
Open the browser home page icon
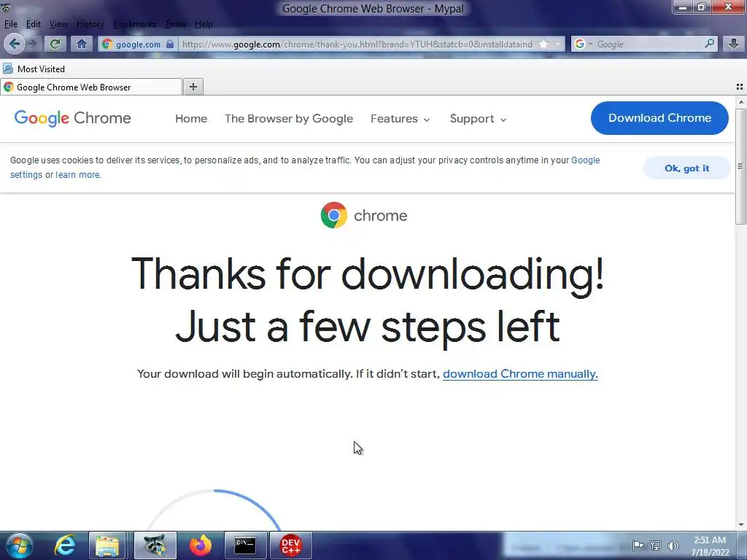(x=82, y=44)
